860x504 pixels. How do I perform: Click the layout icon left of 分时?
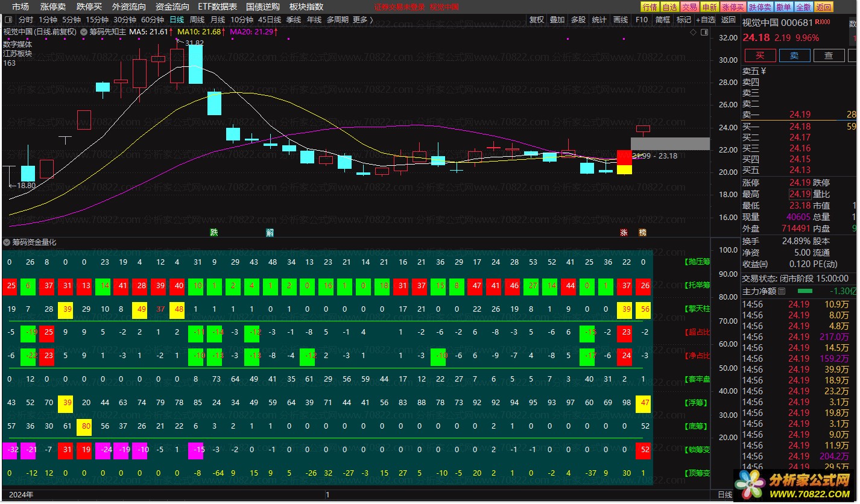[x=10, y=20]
